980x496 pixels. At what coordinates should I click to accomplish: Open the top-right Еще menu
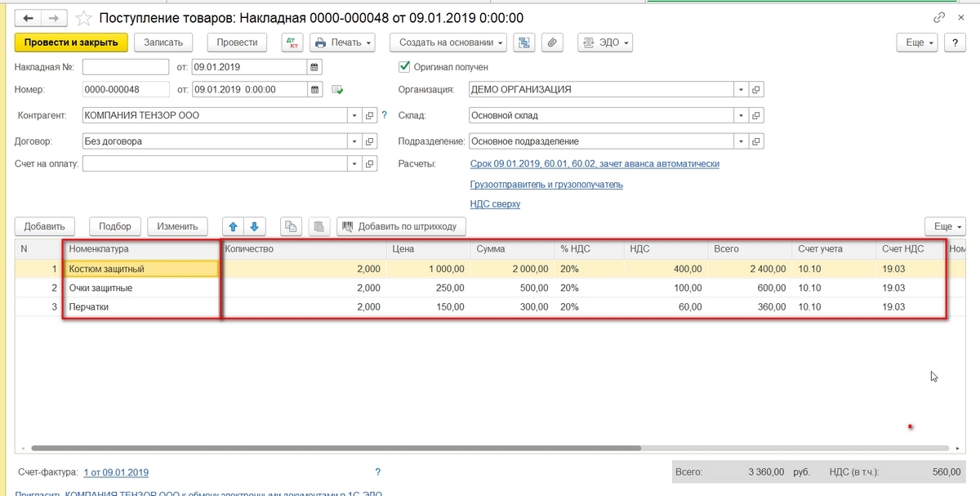pyautogui.click(x=920, y=42)
